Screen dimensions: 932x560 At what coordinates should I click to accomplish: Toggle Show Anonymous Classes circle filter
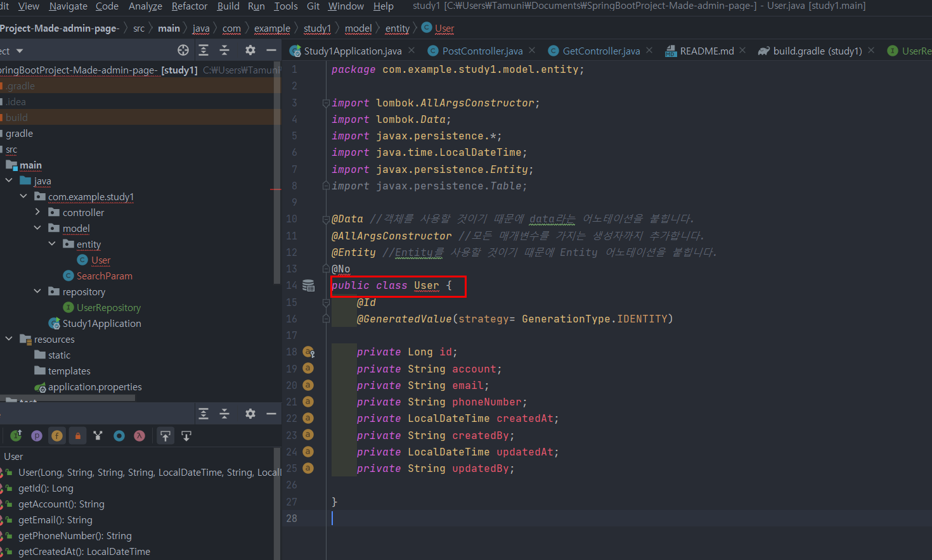pos(119,436)
